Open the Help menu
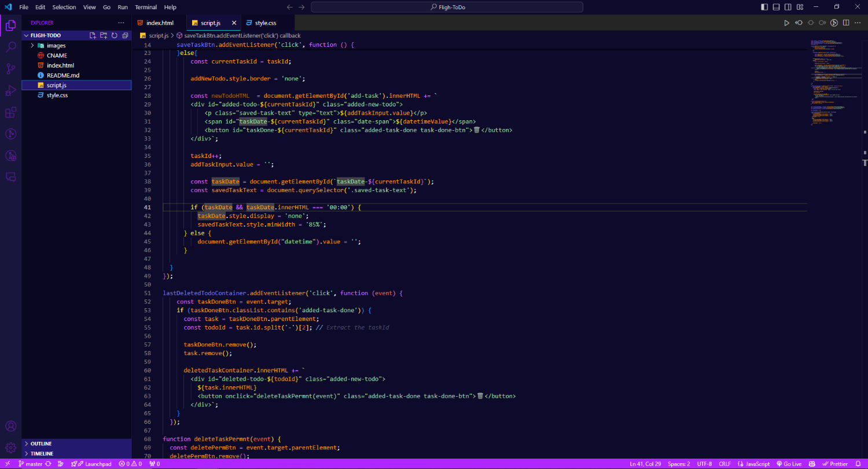This screenshot has width=868, height=469. pos(170,7)
